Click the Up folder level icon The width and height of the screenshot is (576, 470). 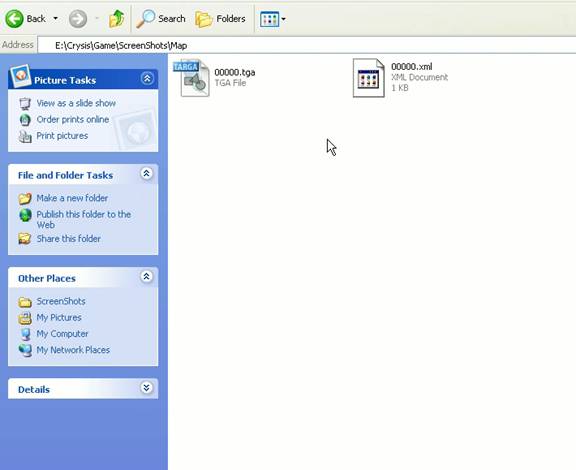tap(116, 19)
